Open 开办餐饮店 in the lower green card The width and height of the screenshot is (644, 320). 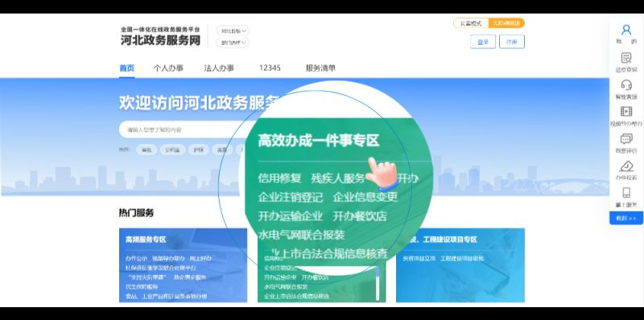[316, 277]
